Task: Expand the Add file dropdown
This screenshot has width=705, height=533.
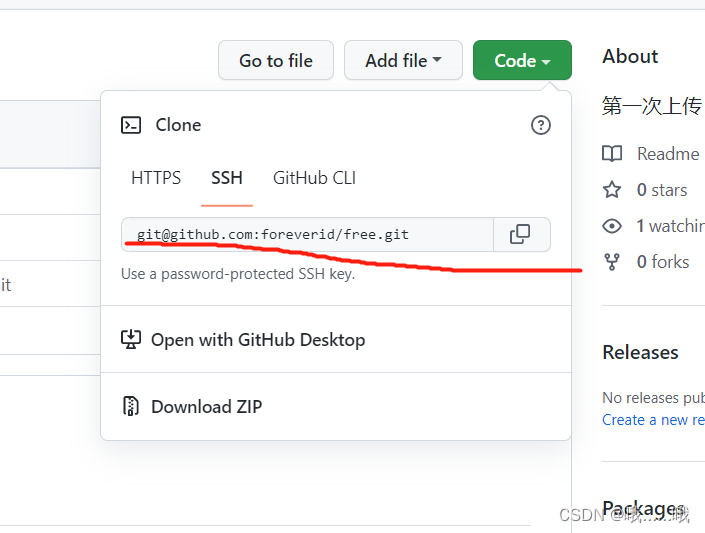Action: coord(403,60)
